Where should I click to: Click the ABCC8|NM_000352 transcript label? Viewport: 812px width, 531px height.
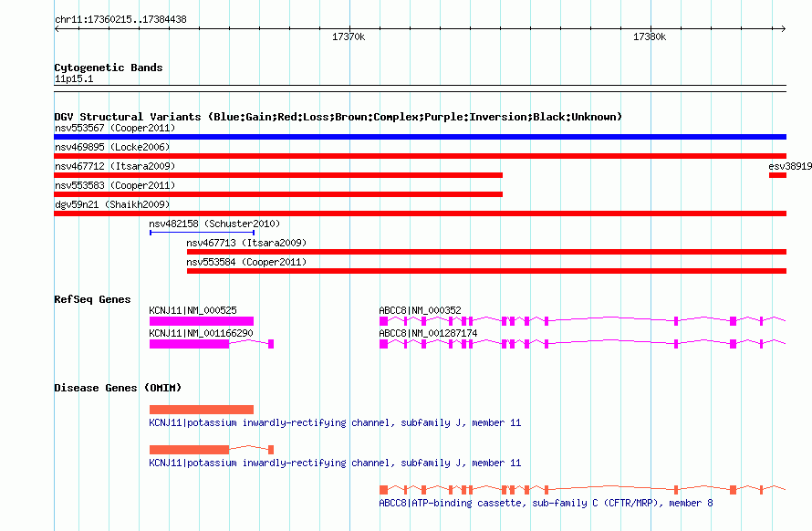[420, 310]
